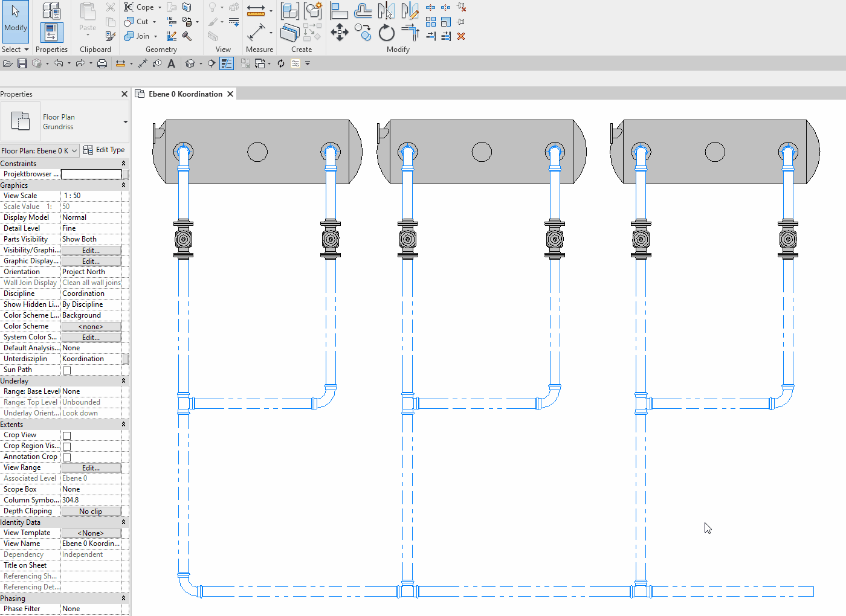Open the View Range Edit button

click(91, 468)
